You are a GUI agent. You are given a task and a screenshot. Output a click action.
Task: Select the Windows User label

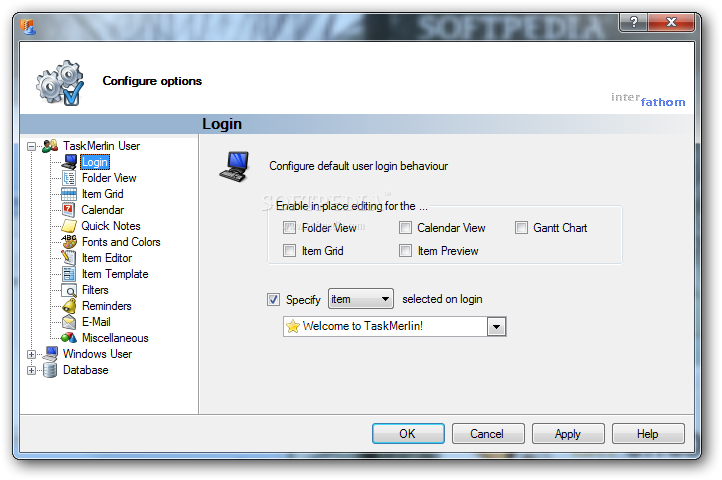98,354
